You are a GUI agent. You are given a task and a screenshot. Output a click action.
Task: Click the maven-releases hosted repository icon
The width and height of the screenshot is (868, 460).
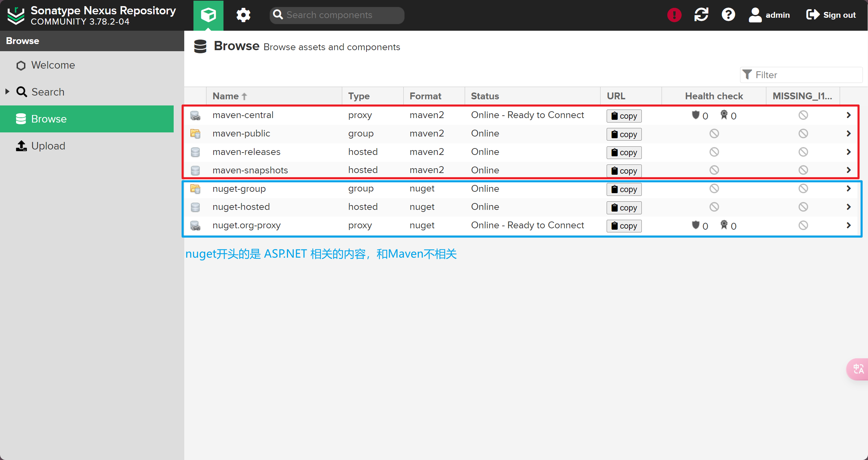coord(195,152)
